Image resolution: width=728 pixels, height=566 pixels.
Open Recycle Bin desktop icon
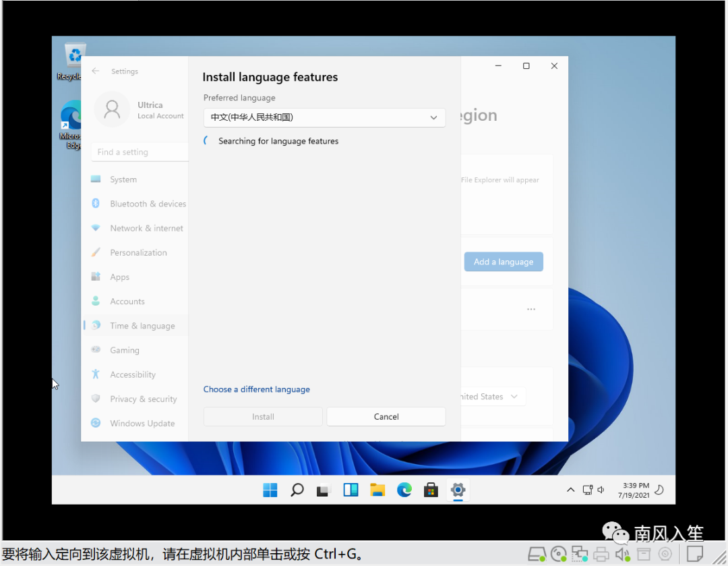click(71, 62)
